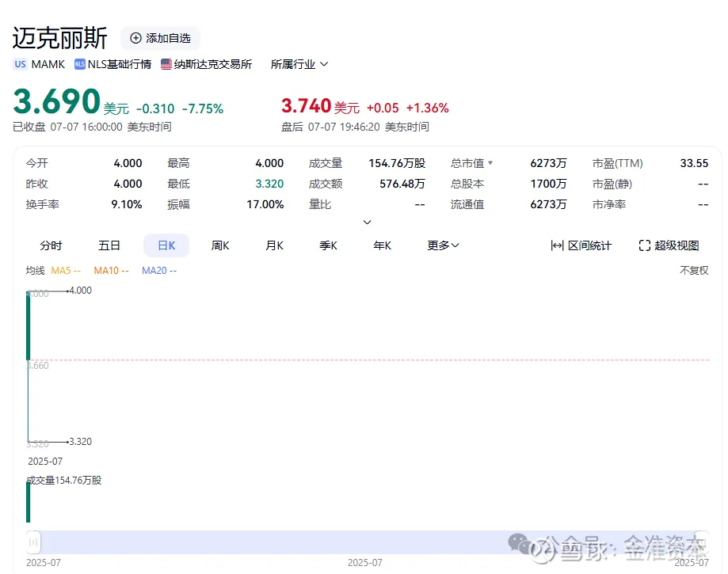Click the 区间统计 range icon
The image size is (728, 574).
click(557, 245)
